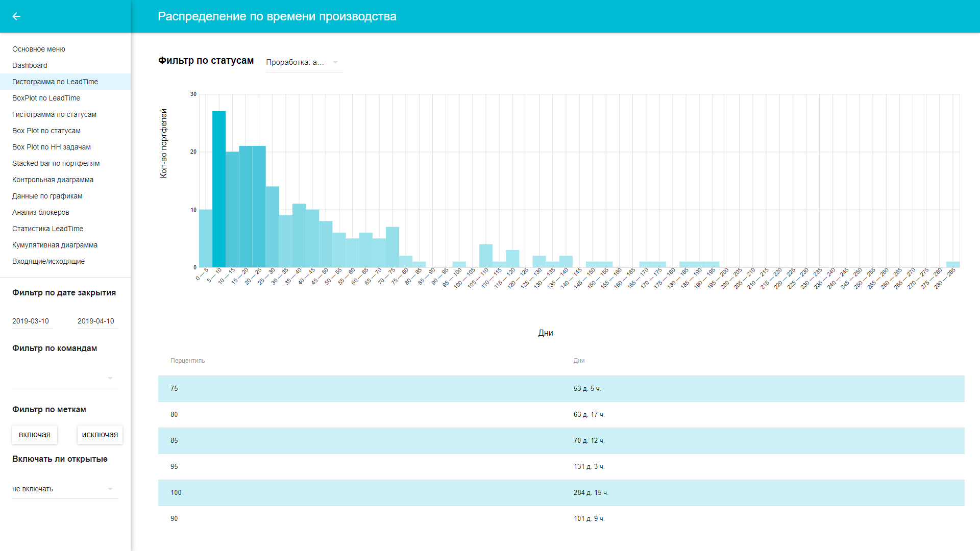This screenshot has width=980, height=551.
Task: Open status filter dropdown arrow
Action: (x=335, y=62)
